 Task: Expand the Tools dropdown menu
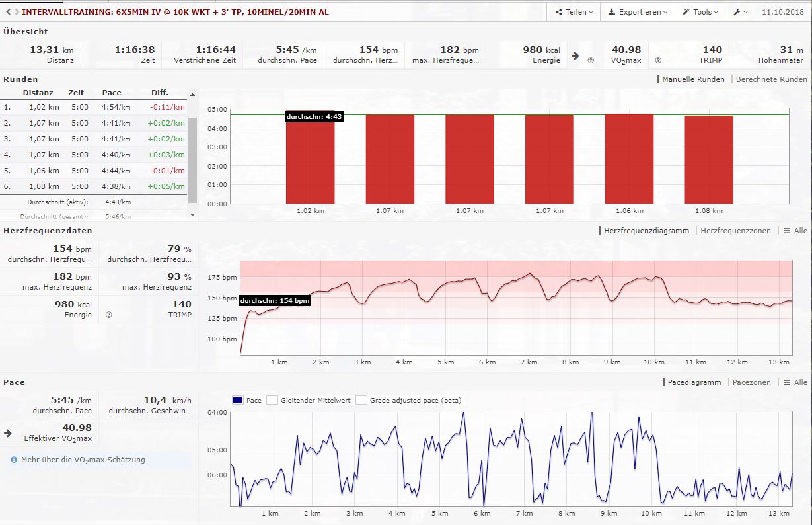(x=701, y=12)
